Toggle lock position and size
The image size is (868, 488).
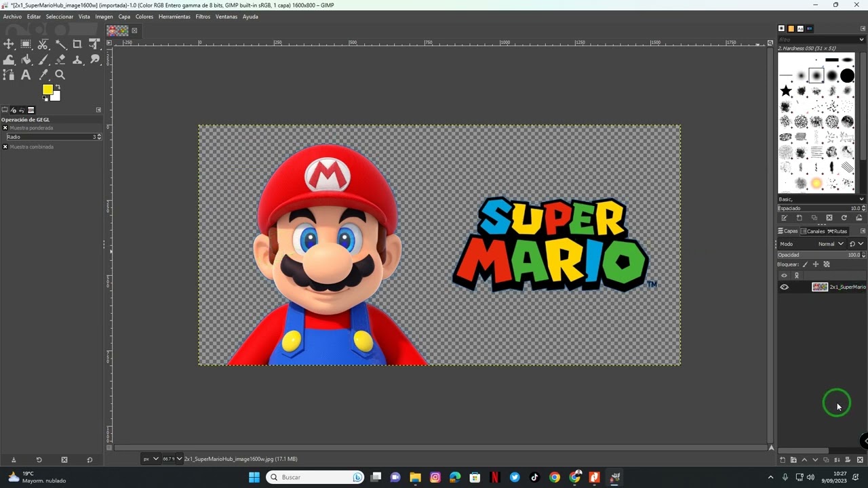point(816,264)
